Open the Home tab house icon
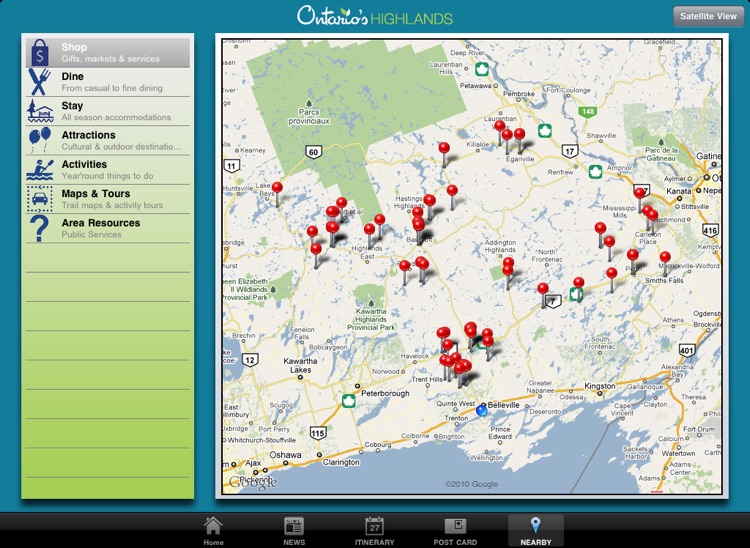750x548 pixels. pos(213,525)
